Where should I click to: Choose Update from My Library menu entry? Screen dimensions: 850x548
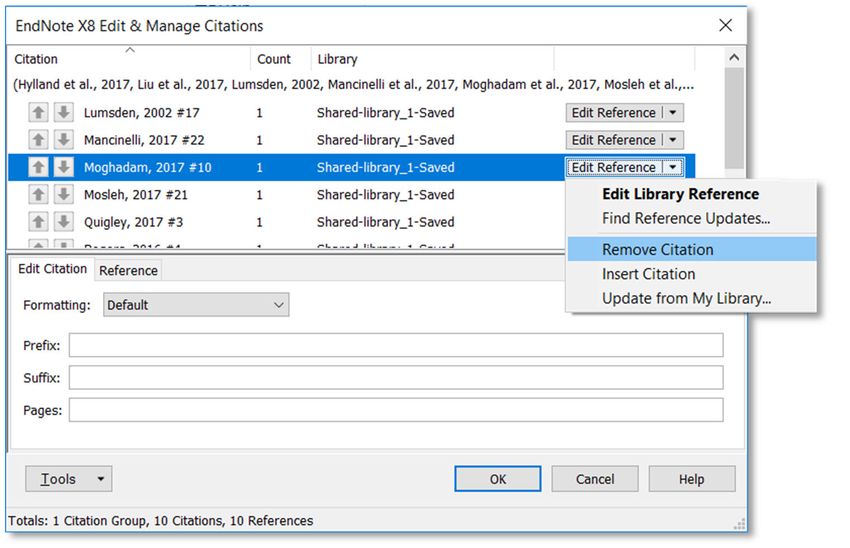[691, 299]
